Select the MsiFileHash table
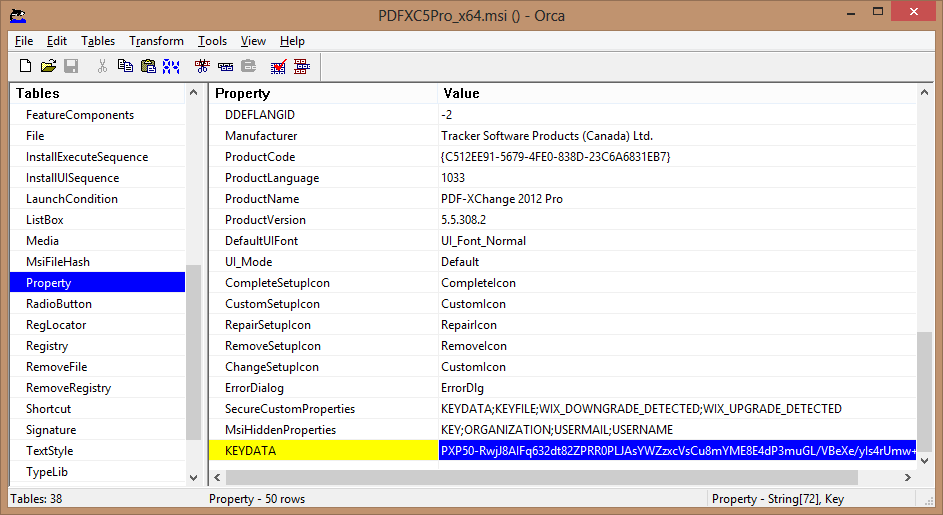The width and height of the screenshot is (943, 515). [x=97, y=262]
